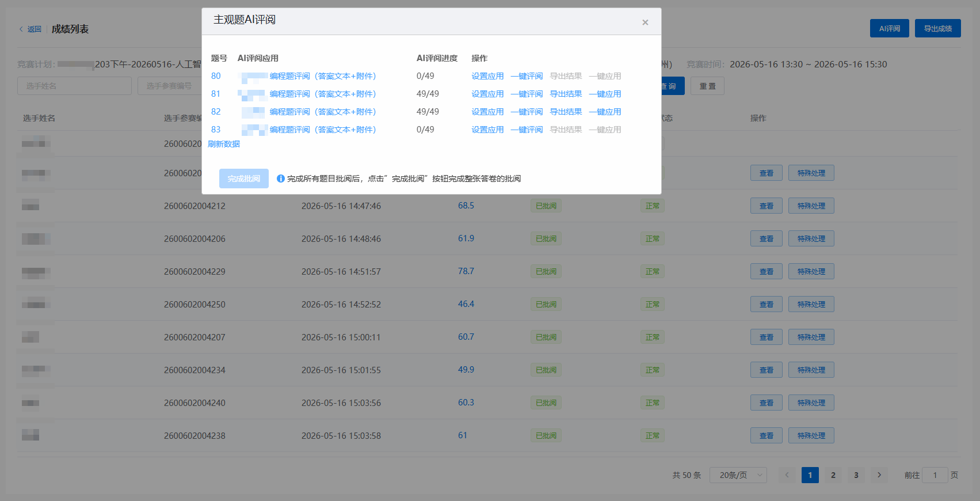
Task: Click the 导出成绩 button
Action: (938, 28)
